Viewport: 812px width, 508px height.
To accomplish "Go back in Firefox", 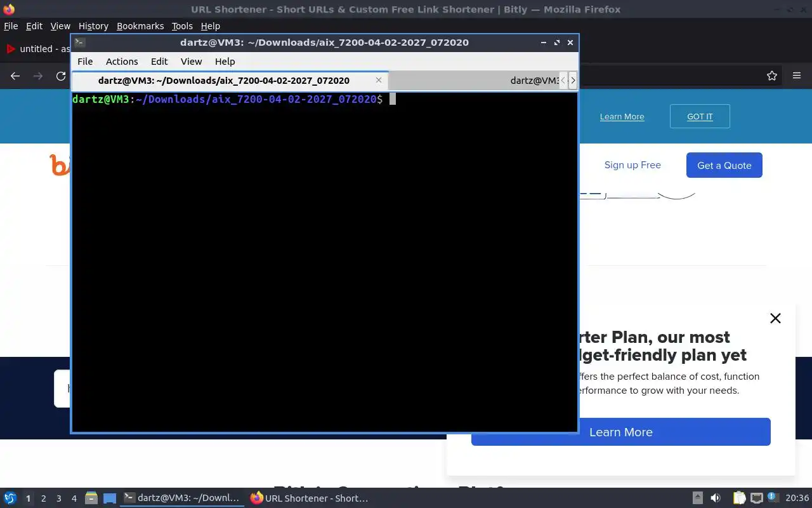I will [x=15, y=76].
